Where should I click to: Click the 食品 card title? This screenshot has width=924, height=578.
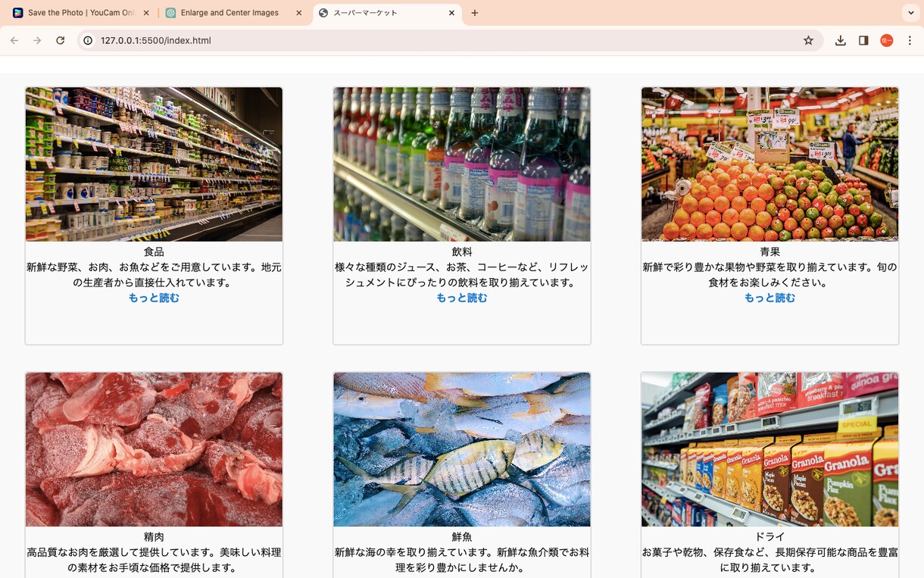point(154,252)
